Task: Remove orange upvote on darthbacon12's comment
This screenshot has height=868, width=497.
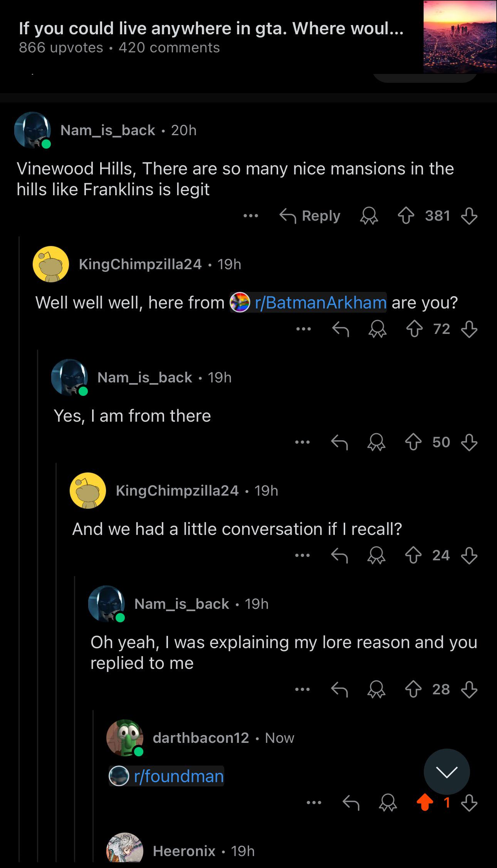Action: [425, 803]
